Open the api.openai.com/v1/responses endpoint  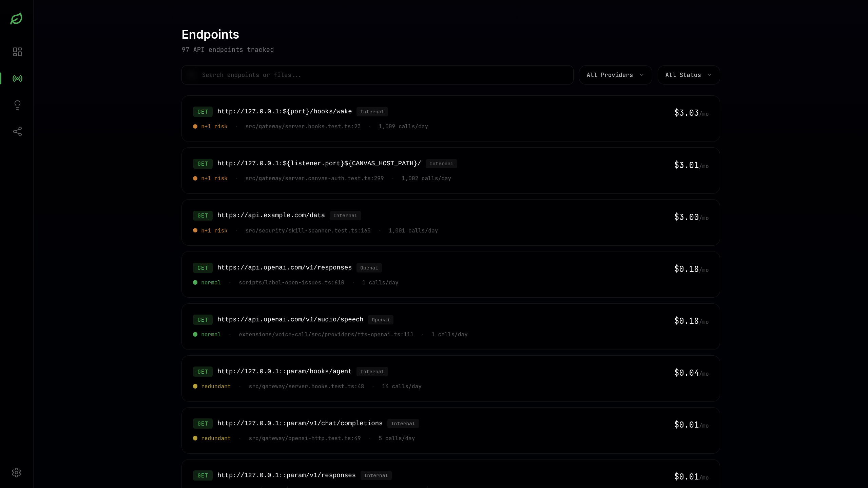(284, 267)
